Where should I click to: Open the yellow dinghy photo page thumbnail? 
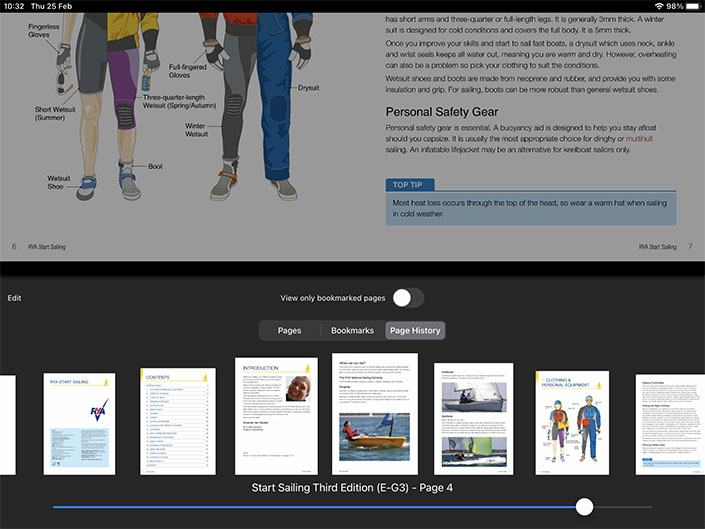(x=375, y=413)
